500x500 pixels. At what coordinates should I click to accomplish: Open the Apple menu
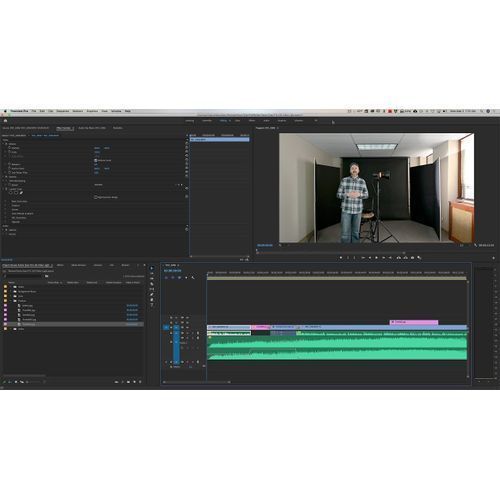click(x=5, y=111)
